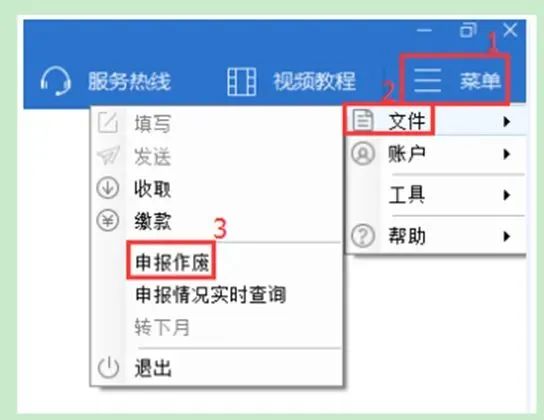Screen dimensions: 544x420
Task: Select 申报情况实时查询 menu entry
Action: tap(211, 295)
